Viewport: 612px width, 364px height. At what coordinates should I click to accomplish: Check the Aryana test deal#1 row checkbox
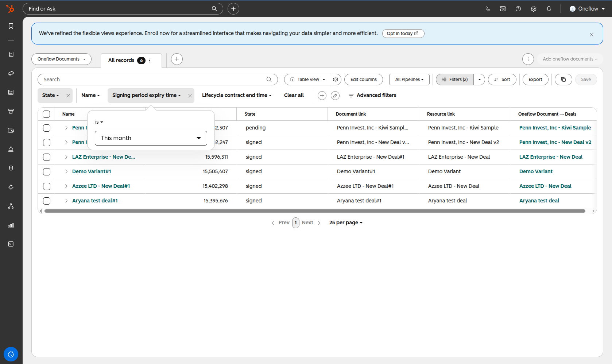coord(47,201)
